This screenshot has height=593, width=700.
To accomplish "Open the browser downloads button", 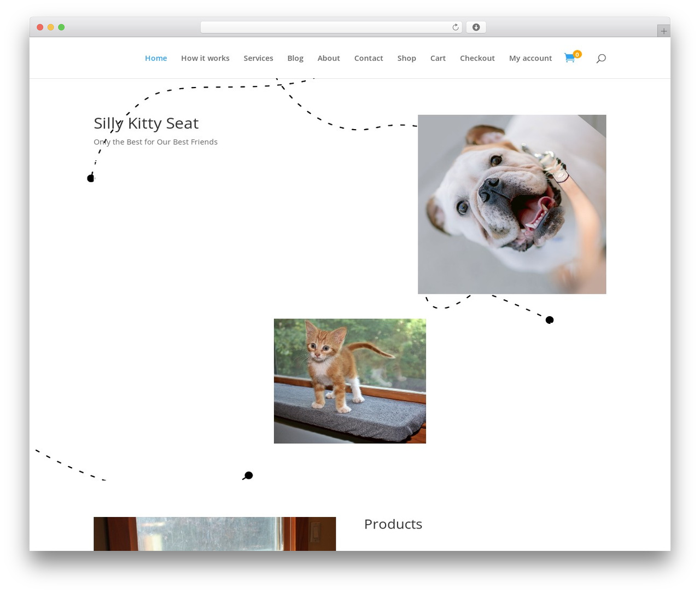I will (476, 27).
